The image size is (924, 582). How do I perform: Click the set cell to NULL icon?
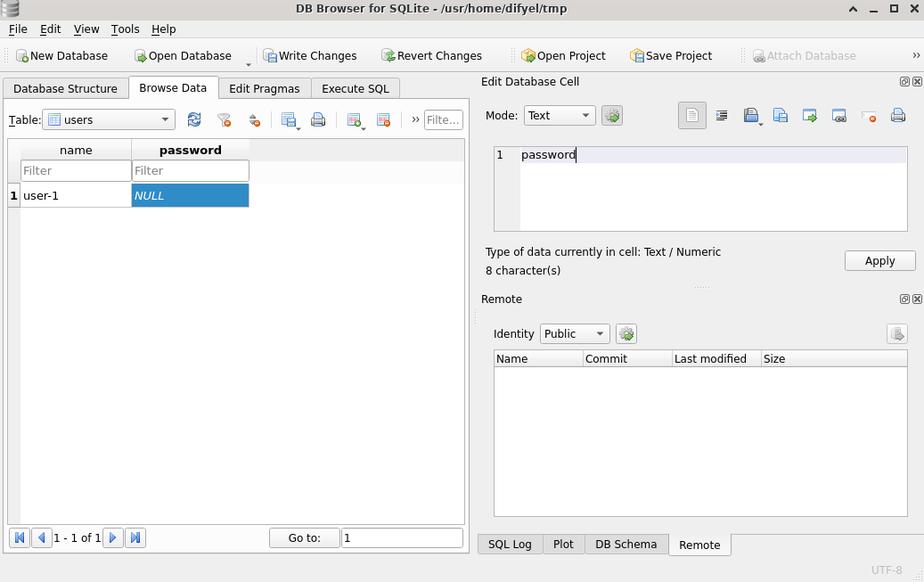tap(869, 116)
